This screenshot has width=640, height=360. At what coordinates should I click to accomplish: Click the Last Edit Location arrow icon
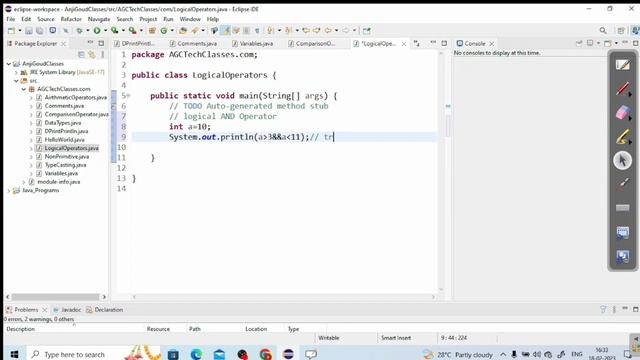click(x=306, y=31)
